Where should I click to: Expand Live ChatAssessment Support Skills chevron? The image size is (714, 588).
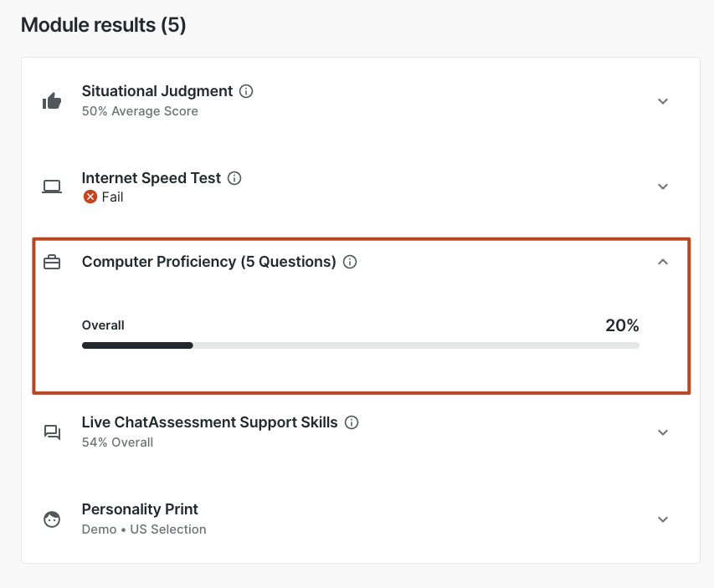pyautogui.click(x=663, y=432)
